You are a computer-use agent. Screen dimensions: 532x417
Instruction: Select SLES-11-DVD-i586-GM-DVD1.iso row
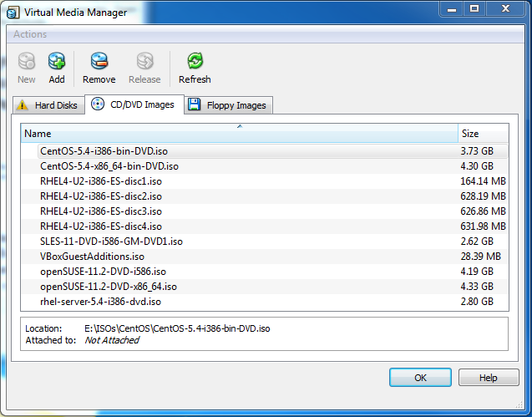(x=265, y=242)
